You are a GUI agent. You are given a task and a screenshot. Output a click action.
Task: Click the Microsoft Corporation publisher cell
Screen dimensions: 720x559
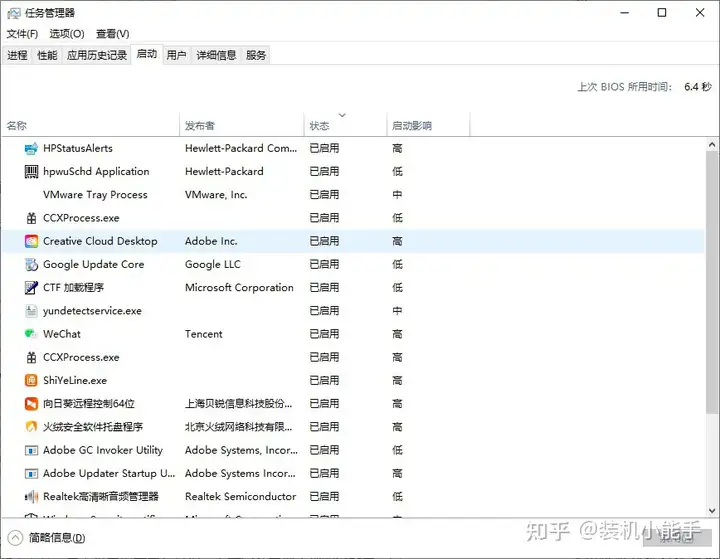click(239, 288)
